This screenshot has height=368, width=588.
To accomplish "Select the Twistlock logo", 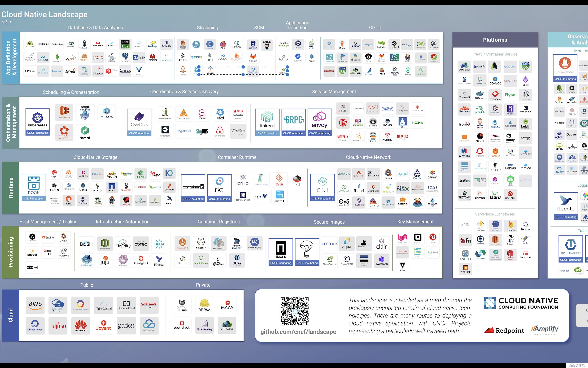I will tap(381, 260).
